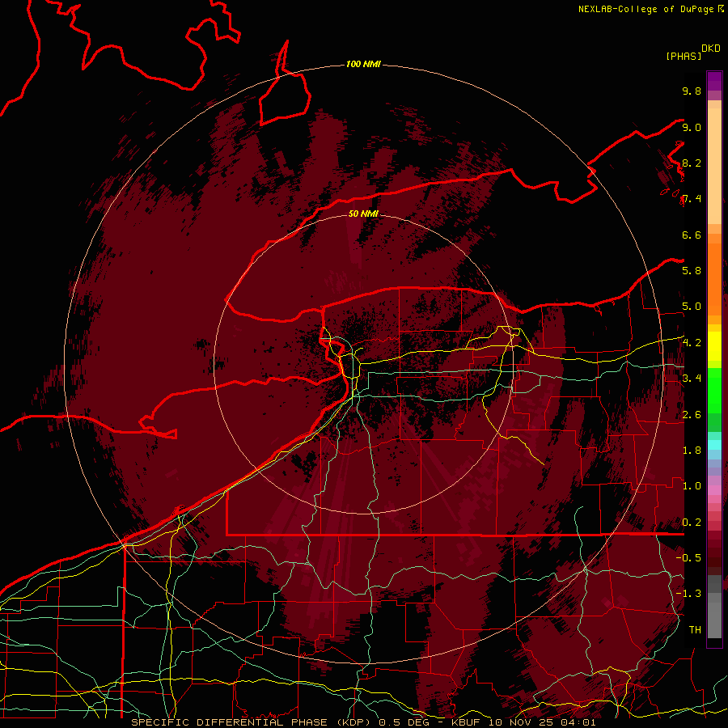
Task: Click the 1.8 value on color scale
Action: coord(692,451)
